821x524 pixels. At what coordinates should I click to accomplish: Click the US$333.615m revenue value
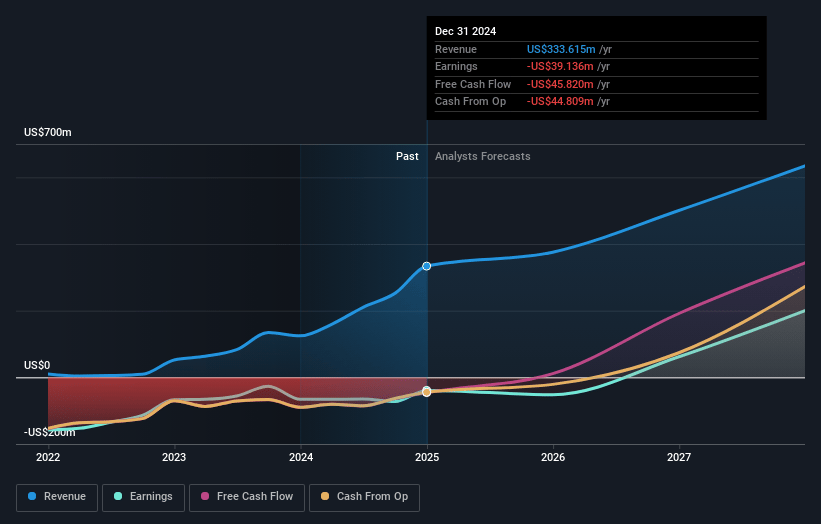coord(561,49)
